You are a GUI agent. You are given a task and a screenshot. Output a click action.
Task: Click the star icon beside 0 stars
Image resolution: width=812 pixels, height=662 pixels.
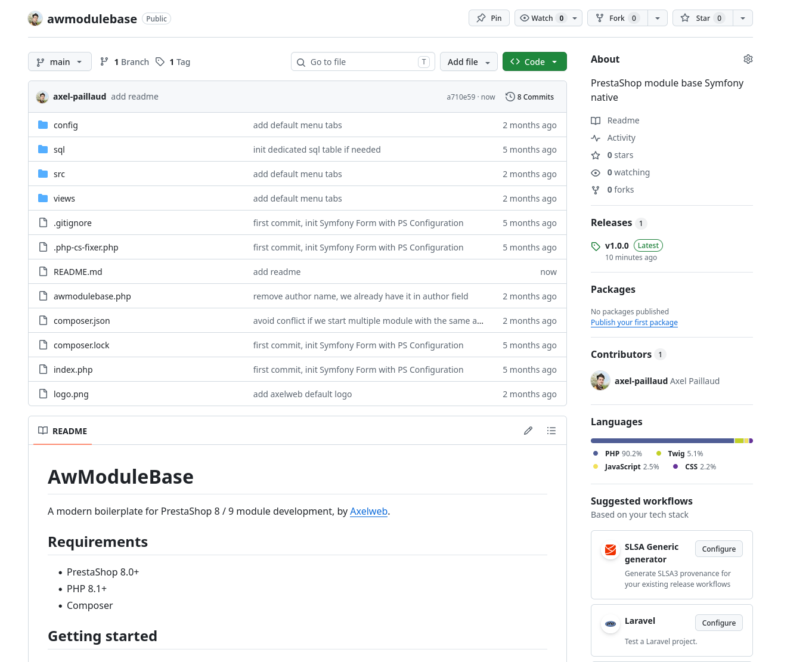[x=596, y=155]
